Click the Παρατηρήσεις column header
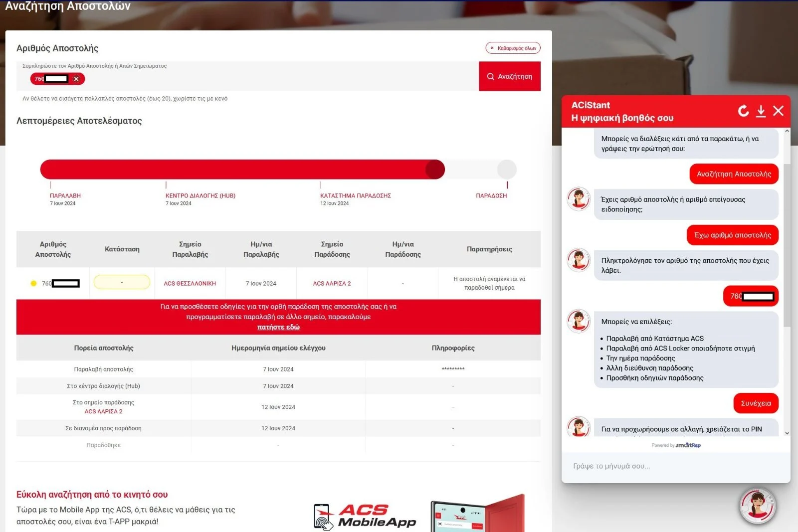Screen dimensions: 798x532 [489, 249]
